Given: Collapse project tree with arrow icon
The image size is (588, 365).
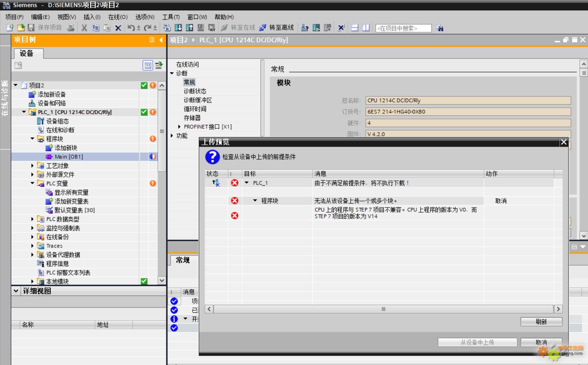Looking at the screenshot, I should [161, 40].
